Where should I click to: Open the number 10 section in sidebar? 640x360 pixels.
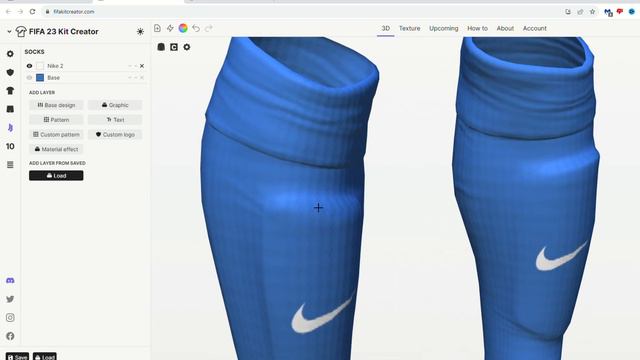coord(10,146)
